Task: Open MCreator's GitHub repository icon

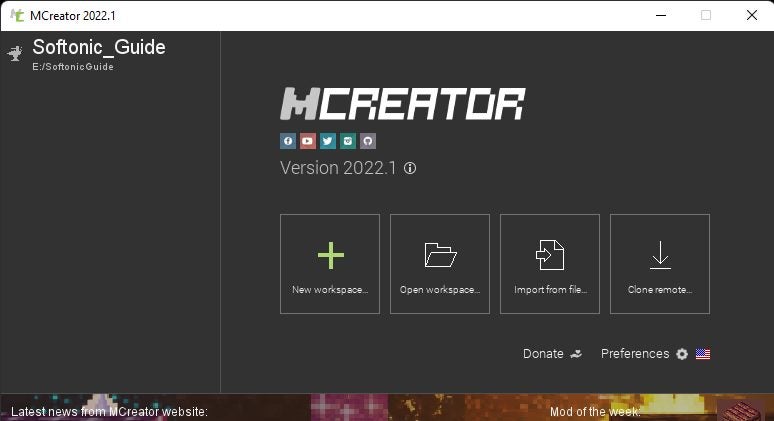Action: 368,141
